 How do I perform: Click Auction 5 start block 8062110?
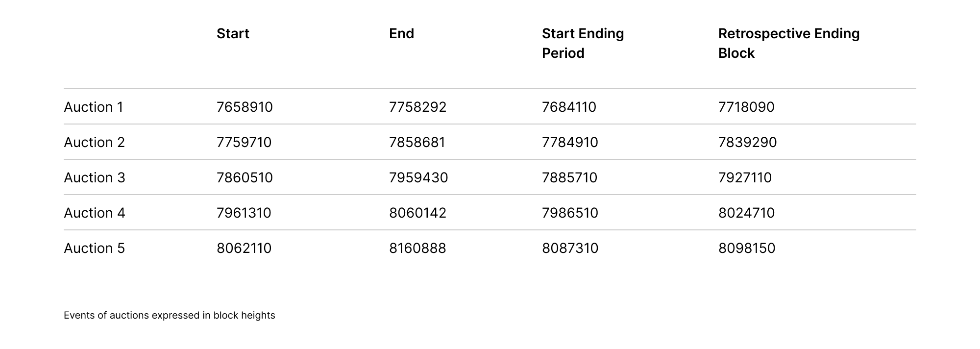coord(244,248)
